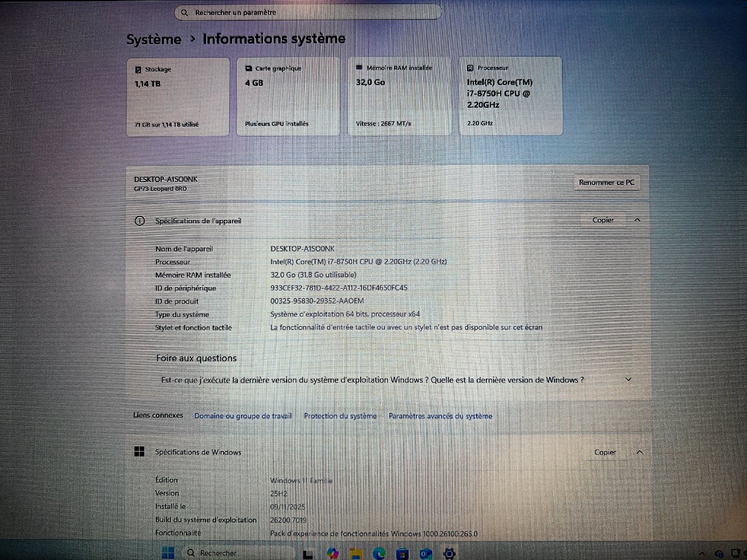This screenshot has height=560, width=747.
Task: Copy the device specifications
Action: coord(603,220)
